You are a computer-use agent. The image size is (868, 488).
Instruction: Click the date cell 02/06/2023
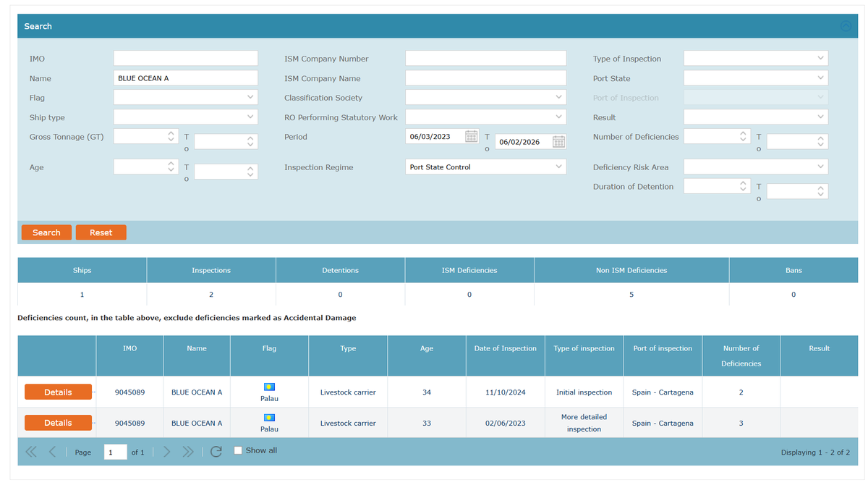(506, 424)
